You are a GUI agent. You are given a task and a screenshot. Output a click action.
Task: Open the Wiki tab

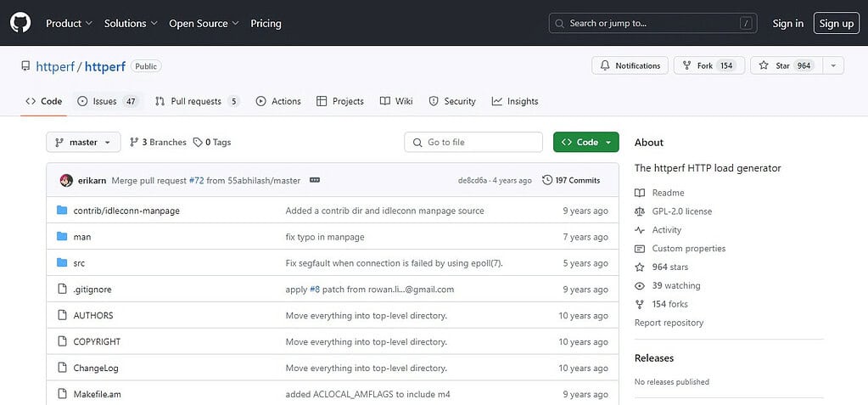396,101
